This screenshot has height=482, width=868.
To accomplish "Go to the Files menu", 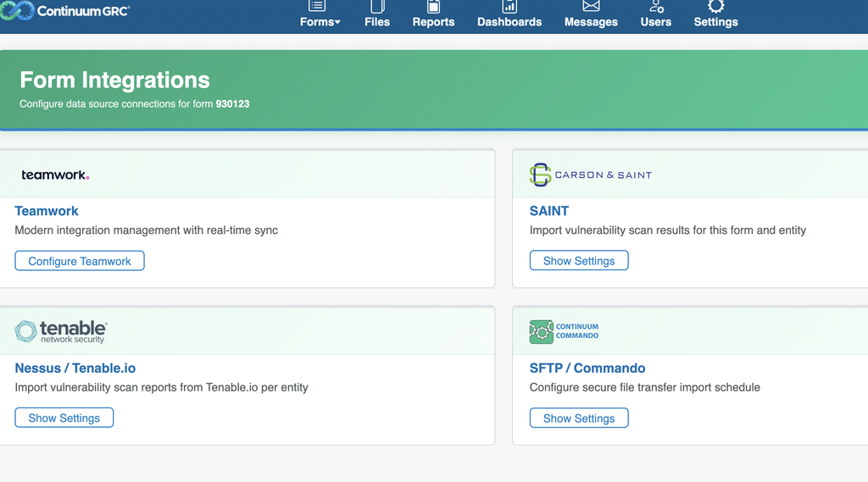I will [x=377, y=21].
